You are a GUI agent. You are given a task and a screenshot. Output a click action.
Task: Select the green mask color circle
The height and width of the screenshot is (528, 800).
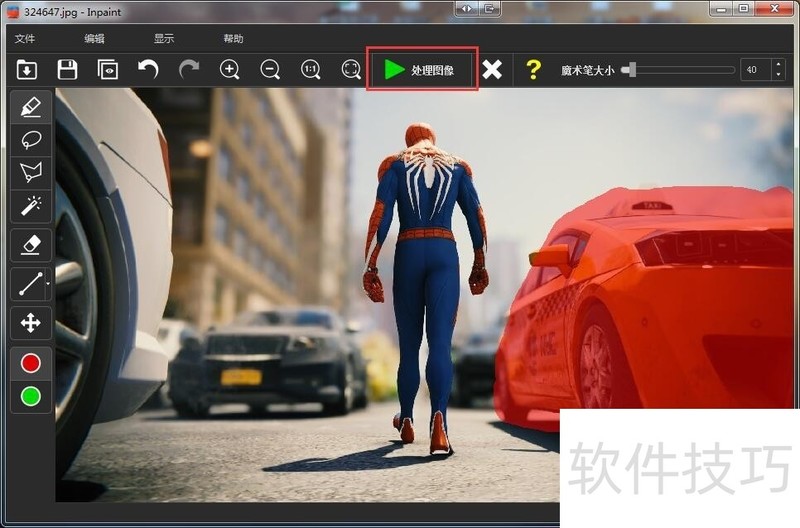pyautogui.click(x=30, y=396)
